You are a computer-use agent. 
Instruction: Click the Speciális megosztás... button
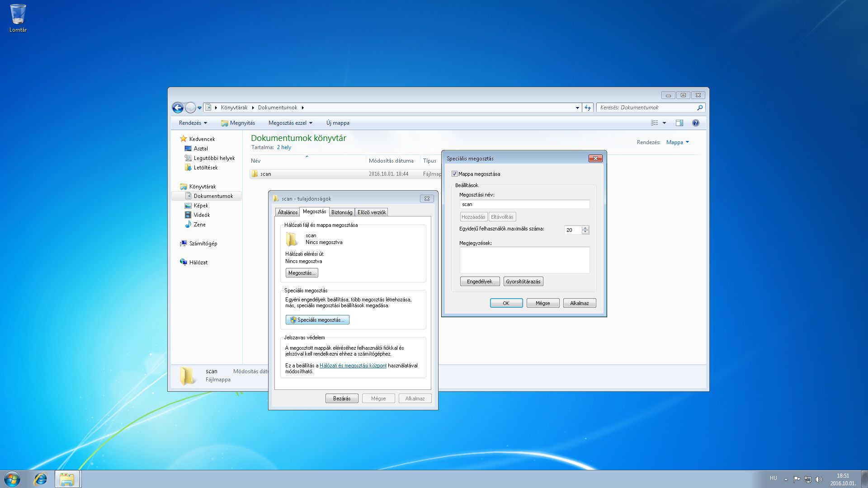tap(317, 320)
